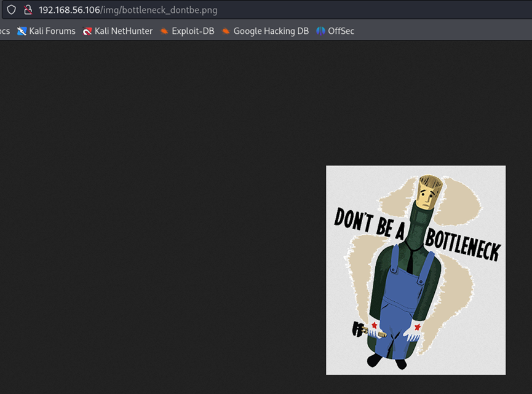
Task: Open the insecure connection padlock icon
Action: coord(28,10)
